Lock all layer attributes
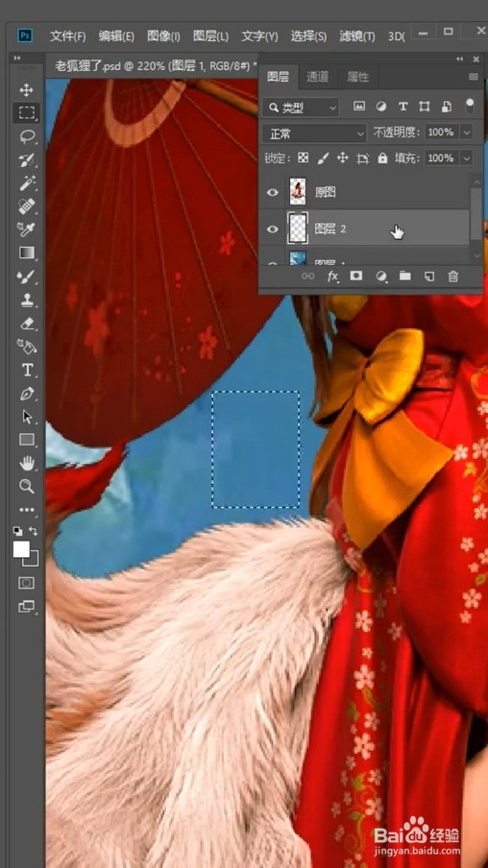Screen dimensions: 488x868 pos(382,158)
